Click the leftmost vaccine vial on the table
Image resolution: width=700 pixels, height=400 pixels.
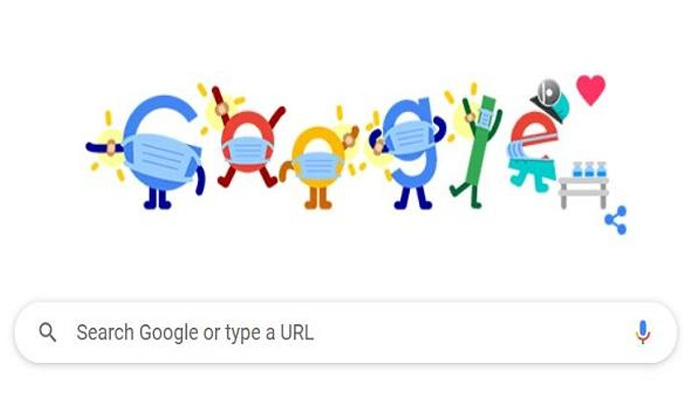577,170
